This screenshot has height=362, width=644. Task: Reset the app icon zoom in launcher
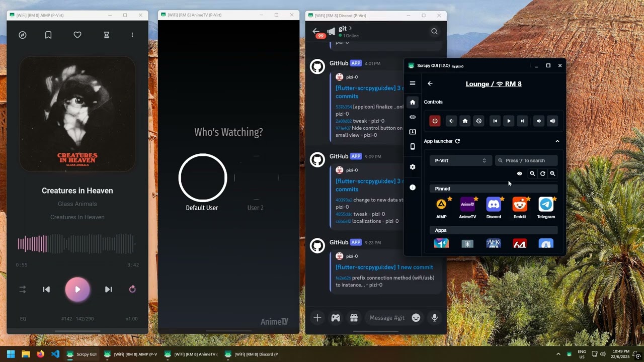tap(542, 173)
